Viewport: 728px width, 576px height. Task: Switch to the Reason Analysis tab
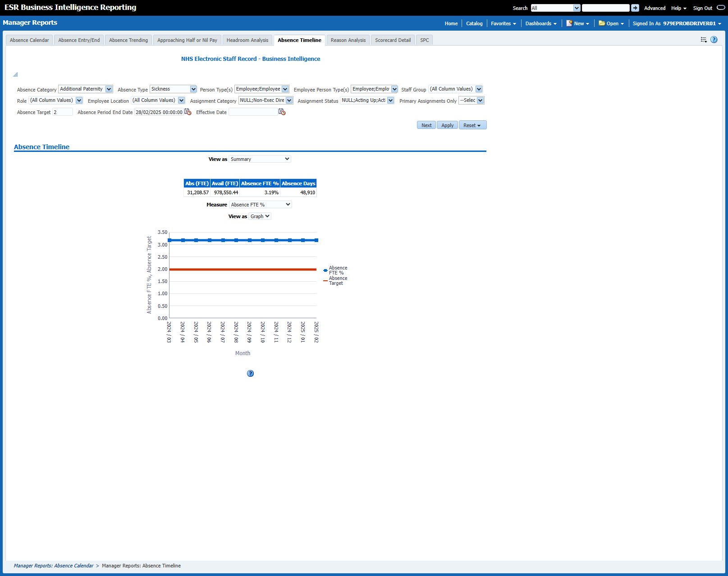pos(348,40)
